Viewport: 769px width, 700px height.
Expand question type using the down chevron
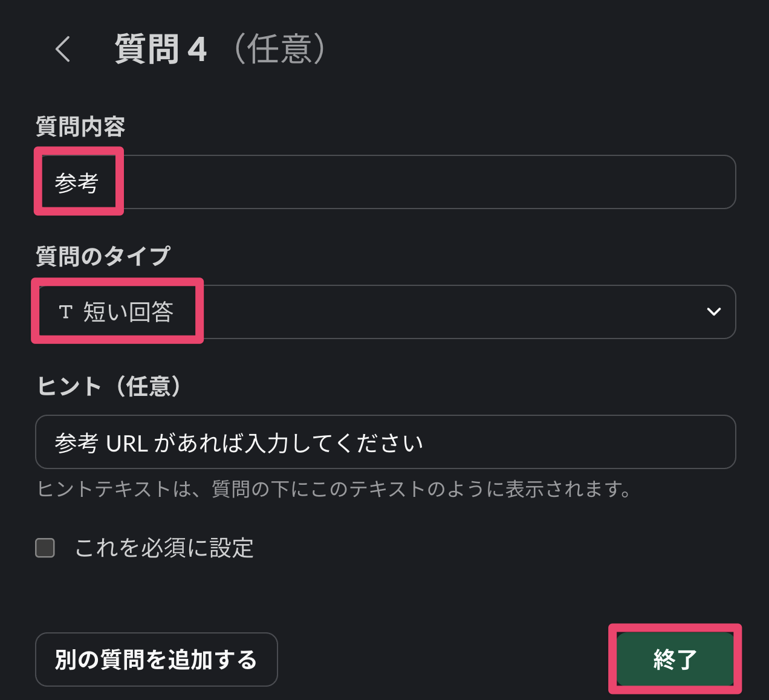point(713,312)
